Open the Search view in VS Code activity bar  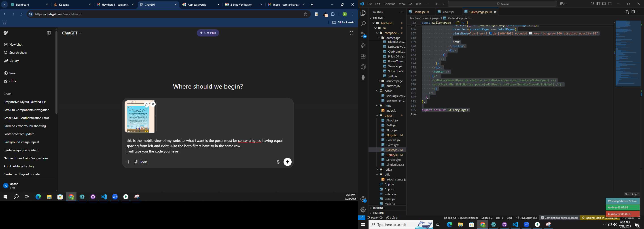pyautogui.click(x=363, y=24)
